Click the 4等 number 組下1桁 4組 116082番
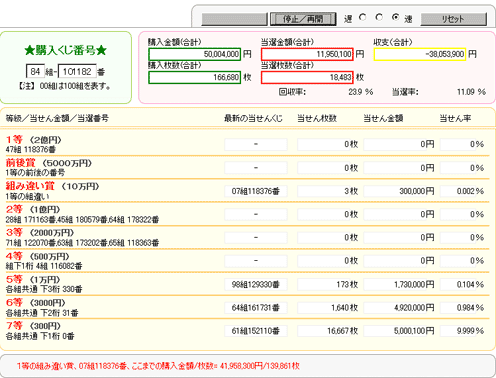This screenshot has width=496, height=378. 44,266
